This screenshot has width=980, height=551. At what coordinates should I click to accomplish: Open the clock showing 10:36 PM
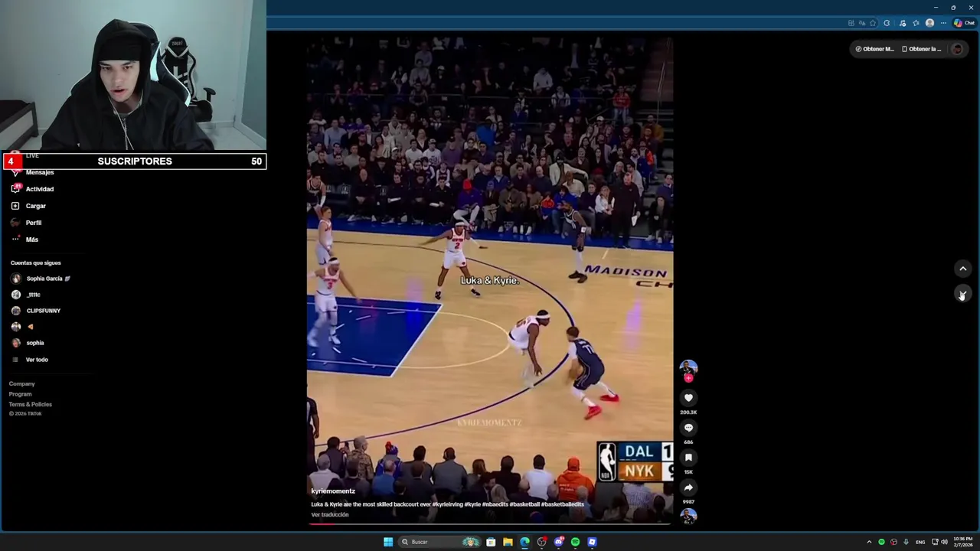point(963,542)
